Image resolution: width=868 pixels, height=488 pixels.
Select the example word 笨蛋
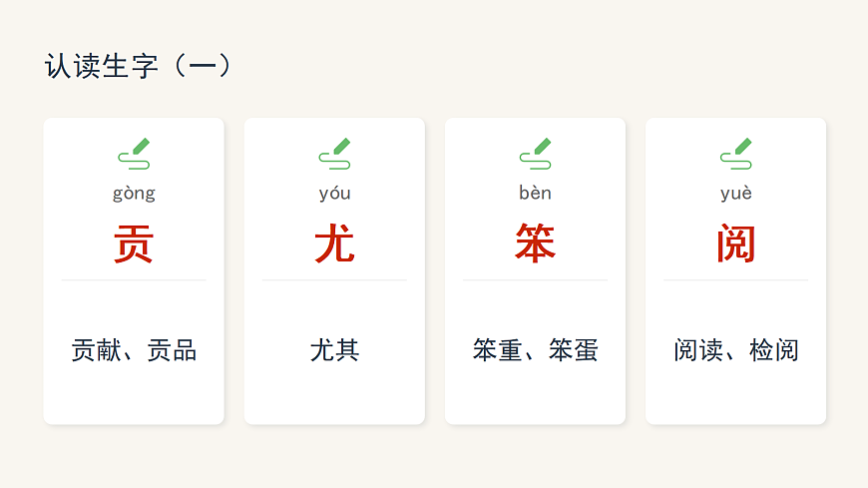(573, 350)
